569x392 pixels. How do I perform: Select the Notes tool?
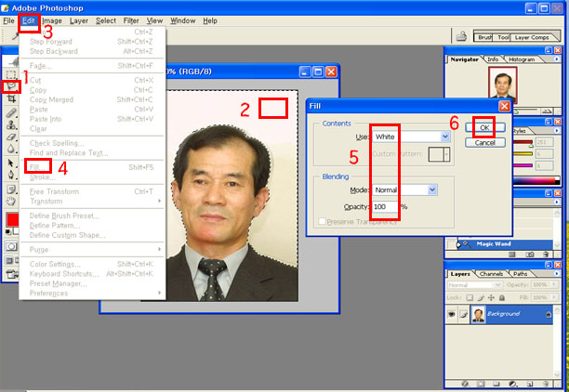coord(11,189)
